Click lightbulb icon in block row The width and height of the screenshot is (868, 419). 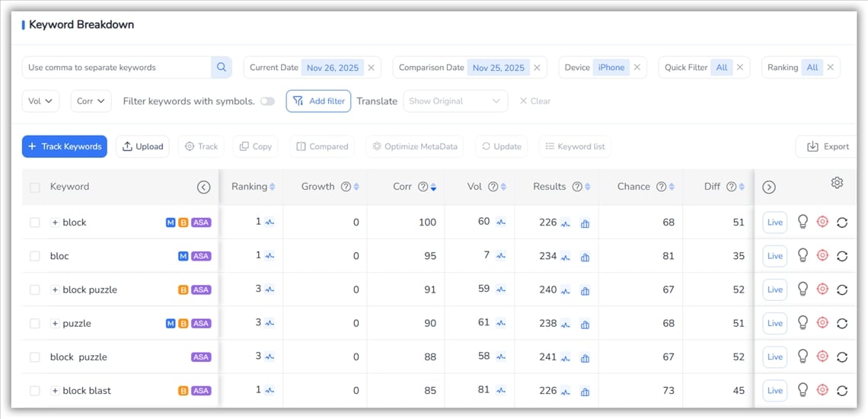click(802, 222)
